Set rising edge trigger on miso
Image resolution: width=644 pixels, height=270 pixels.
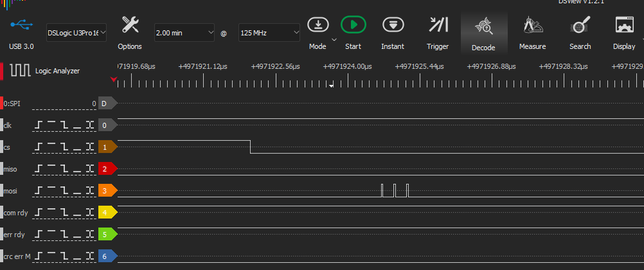[38, 168]
